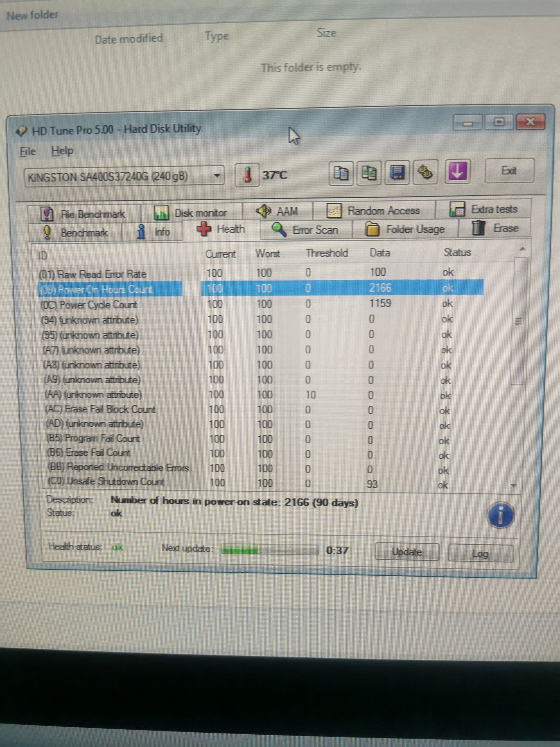This screenshot has width=560, height=747.
Task: Click HD Tune Pro title bar icon
Action: pyautogui.click(x=21, y=131)
